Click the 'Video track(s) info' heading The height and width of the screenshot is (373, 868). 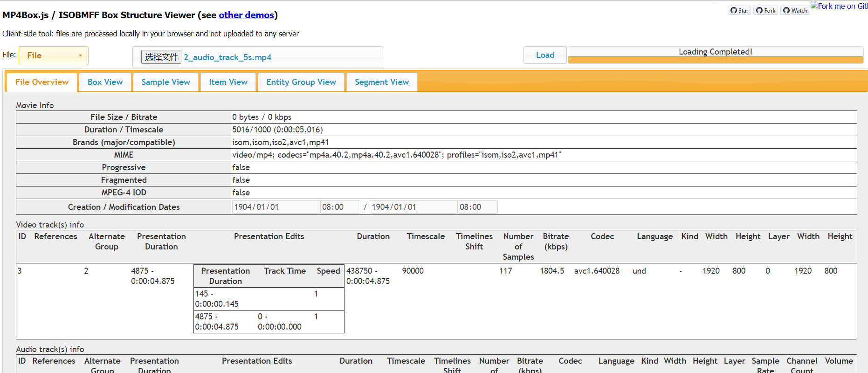point(50,225)
